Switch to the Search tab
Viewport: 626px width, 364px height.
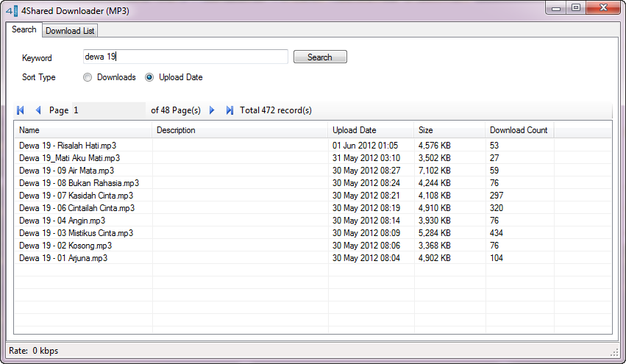24,29
